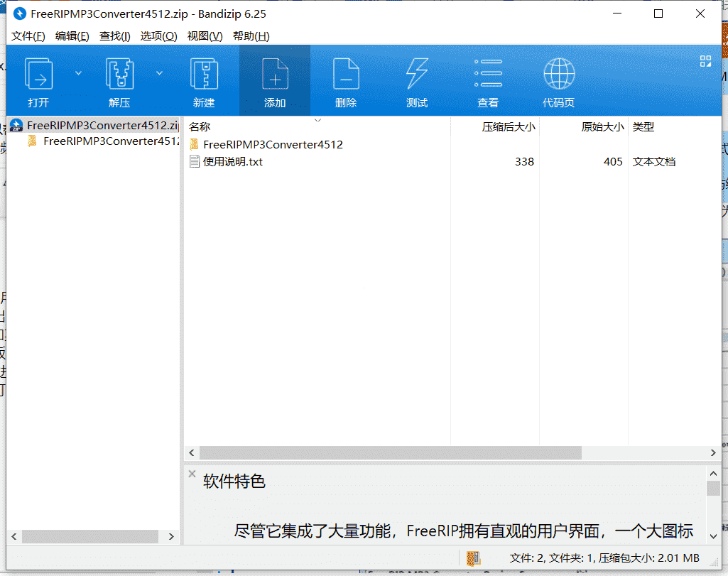The width and height of the screenshot is (728, 576).
Task: Click the Code page (代码页) globe icon
Action: coord(559,74)
